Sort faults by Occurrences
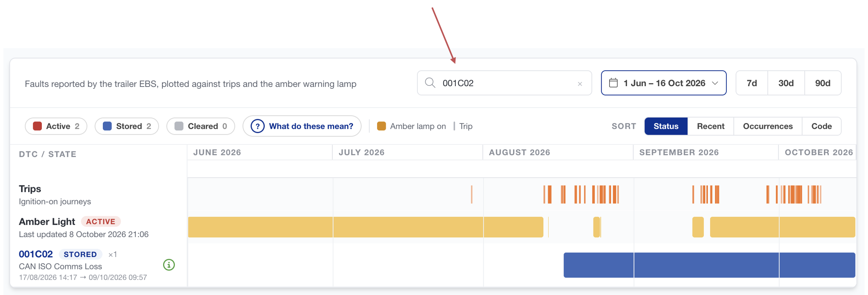868x295 pixels. 767,126
